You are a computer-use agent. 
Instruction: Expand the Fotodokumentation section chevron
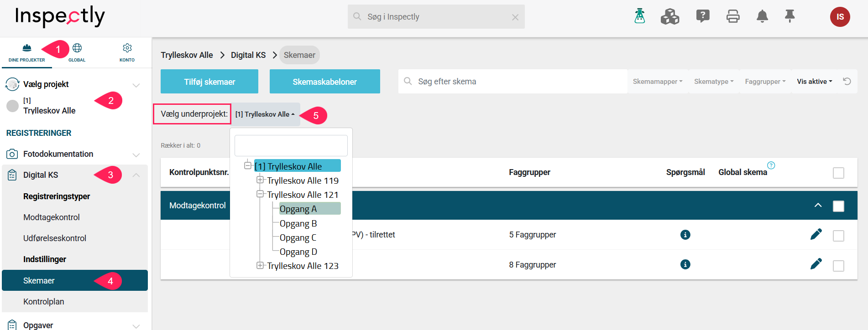point(136,155)
